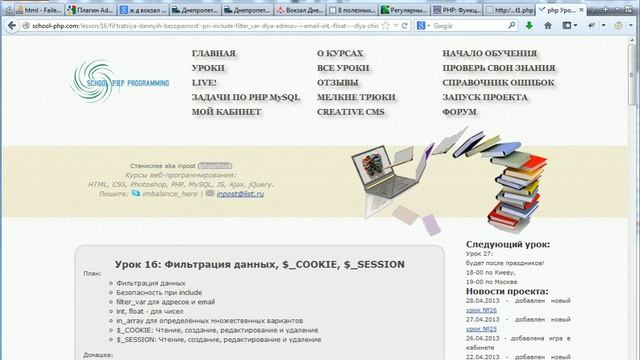Click the 'Безопасность при include' plan item
The width and height of the screenshot is (640, 360).
(x=159, y=293)
